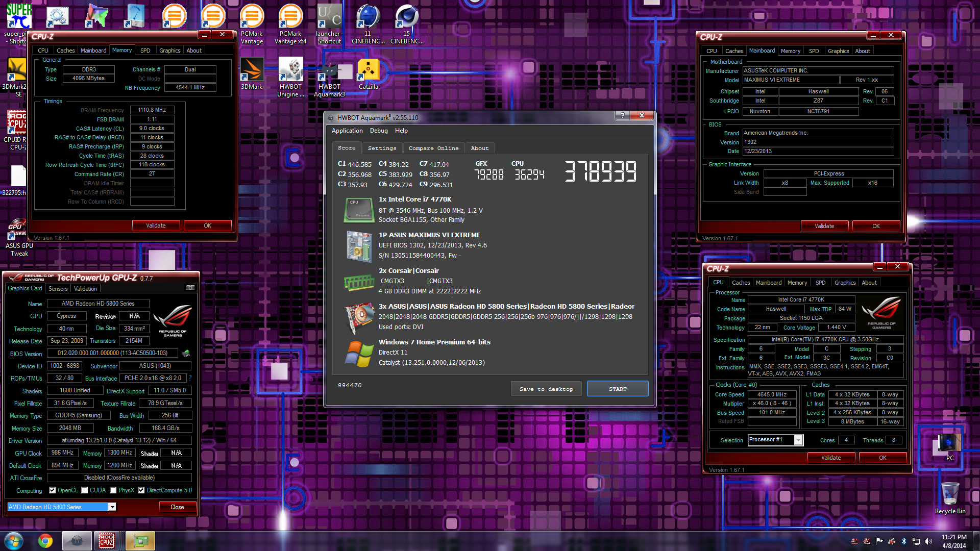Click the GPU-Z screenshot camera icon
The width and height of the screenshot is (980, 551).
(190, 288)
